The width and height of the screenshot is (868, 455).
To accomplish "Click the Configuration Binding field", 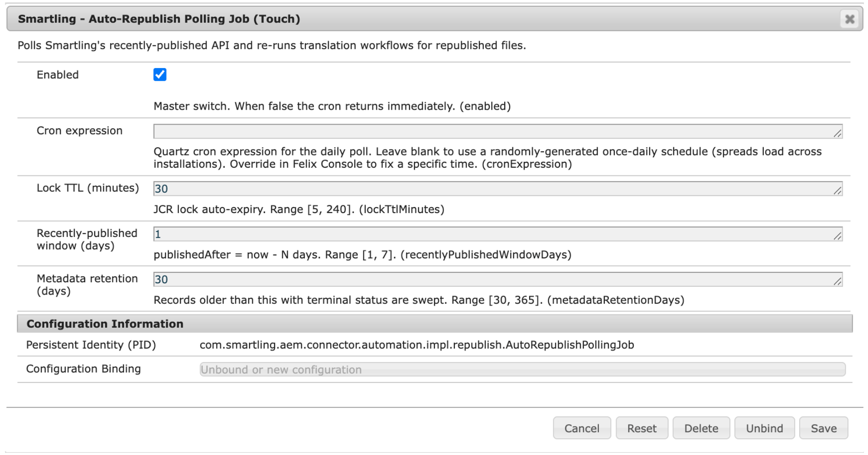I will (522, 369).
